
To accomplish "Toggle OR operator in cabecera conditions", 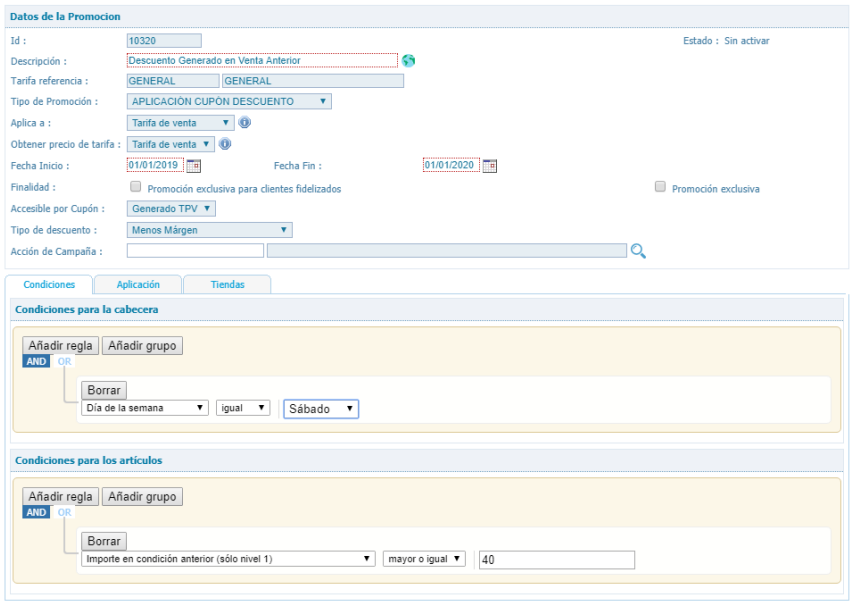I will [x=65, y=361].
